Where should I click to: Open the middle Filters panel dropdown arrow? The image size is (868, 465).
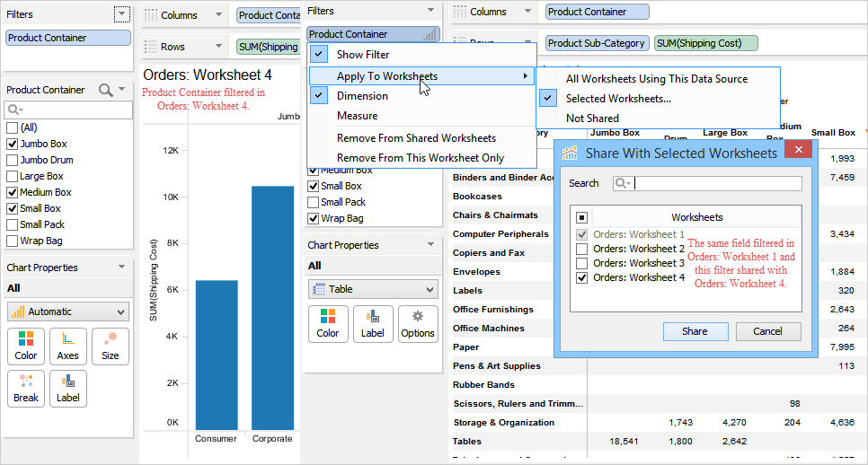(430, 11)
